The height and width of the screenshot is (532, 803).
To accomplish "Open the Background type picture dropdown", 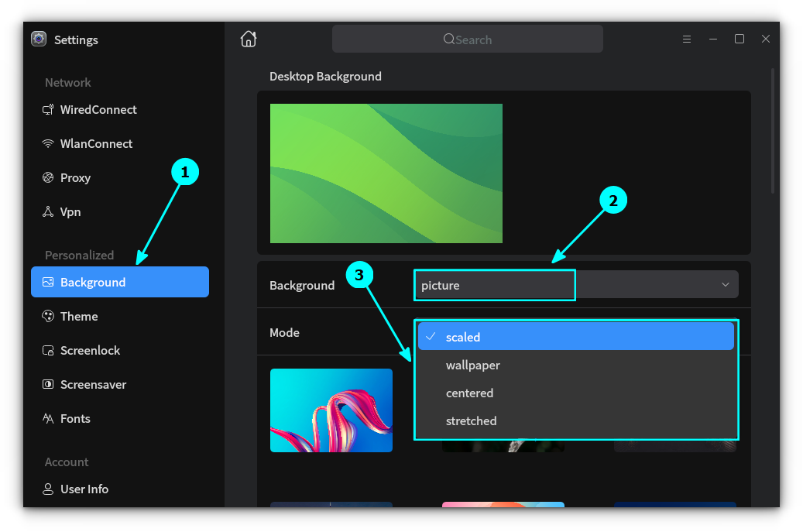I will 494,285.
